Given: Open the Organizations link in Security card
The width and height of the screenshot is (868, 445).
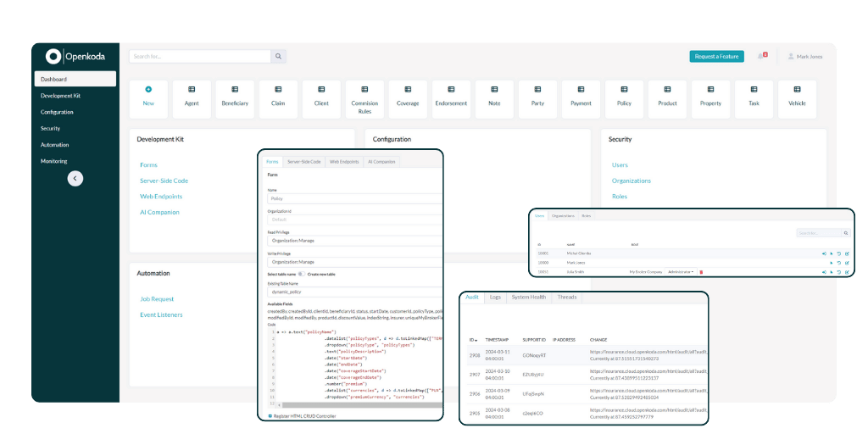Looking at the screenshot, I should pyautogui.click(x=631, y=181).
